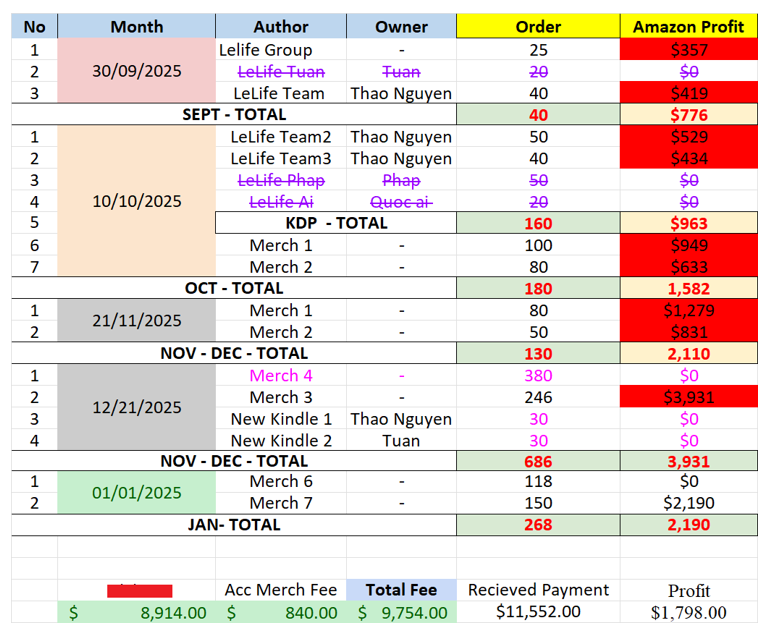This screenshot has height=643, width=762.
Task: Click the red $1,279 profit cell
Action: (x=688, y=310)
